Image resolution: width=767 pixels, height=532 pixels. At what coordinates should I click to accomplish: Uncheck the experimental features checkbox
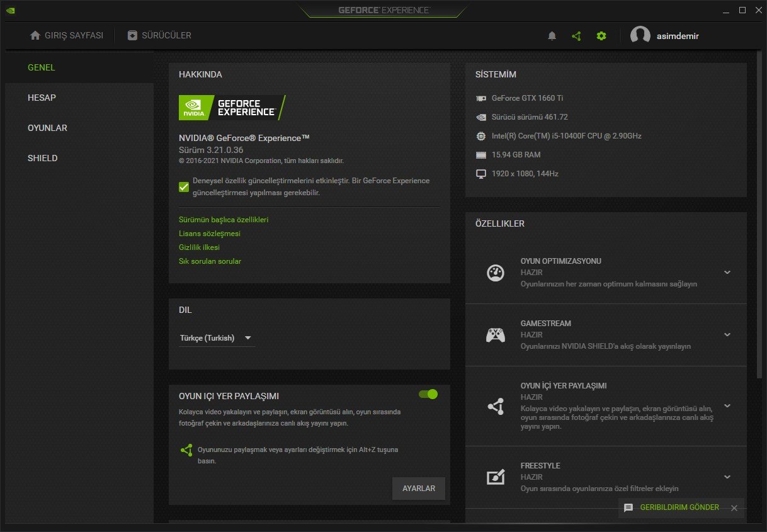coord(183,186)
